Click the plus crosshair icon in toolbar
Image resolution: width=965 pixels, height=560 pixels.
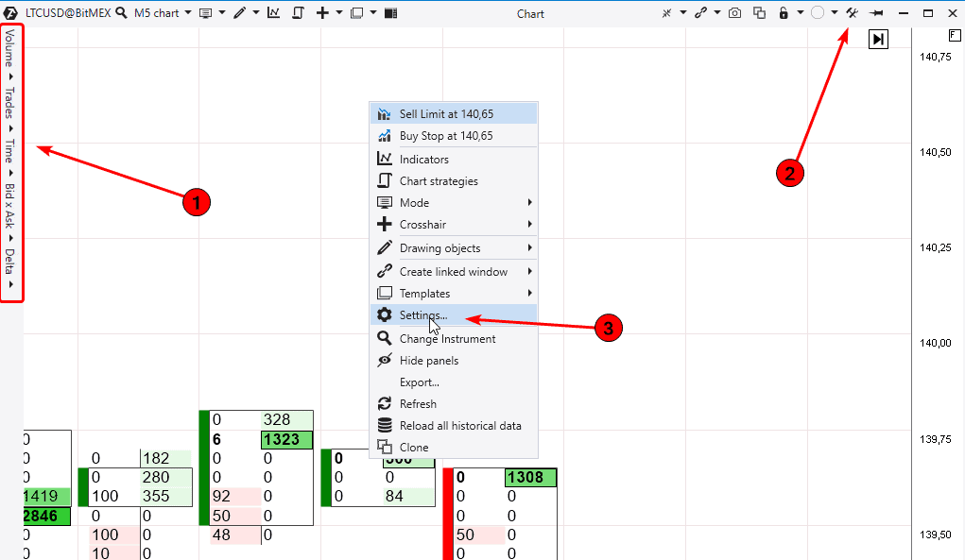(x=322, y=13)
